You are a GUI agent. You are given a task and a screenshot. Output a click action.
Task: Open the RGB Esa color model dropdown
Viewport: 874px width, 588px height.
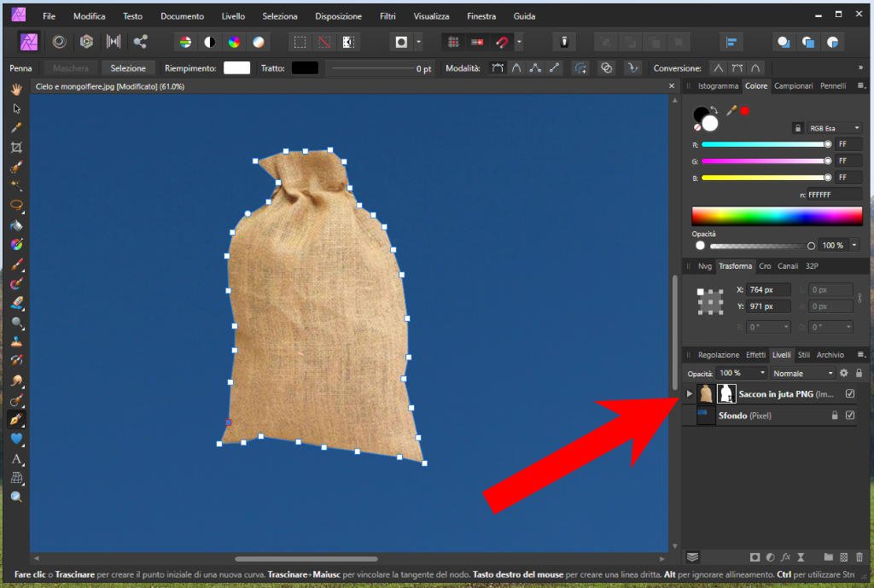pos(834,128)
